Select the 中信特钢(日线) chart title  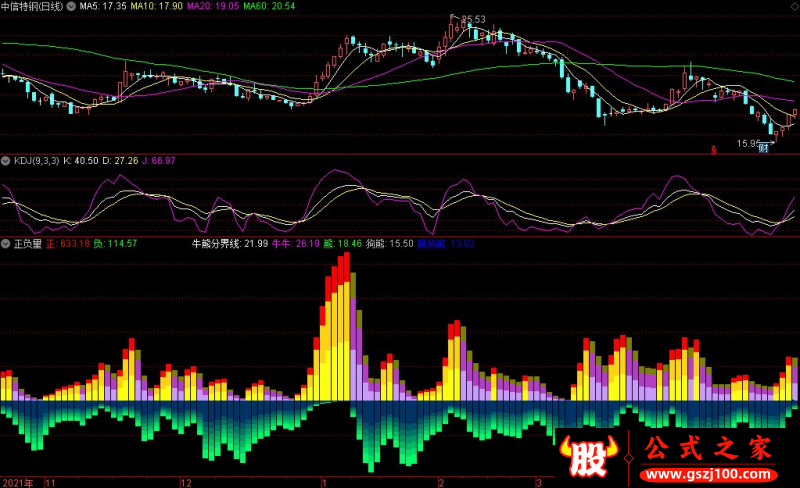tap(33, 6)
